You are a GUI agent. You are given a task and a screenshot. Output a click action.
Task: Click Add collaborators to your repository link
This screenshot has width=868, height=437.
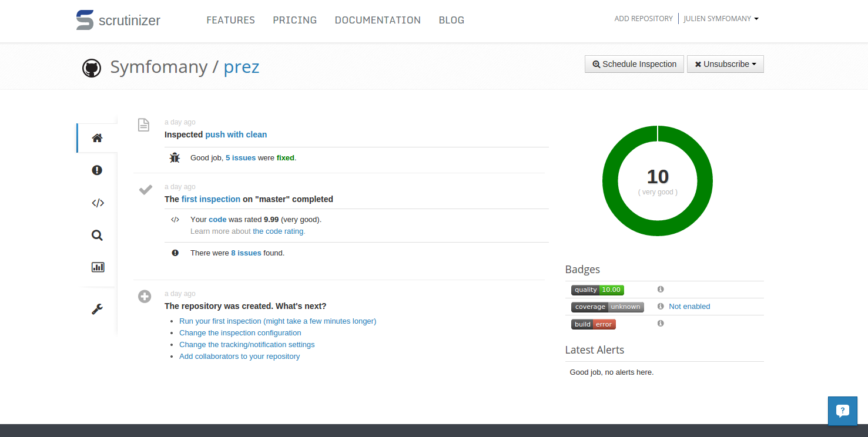(x=239, y=357)
